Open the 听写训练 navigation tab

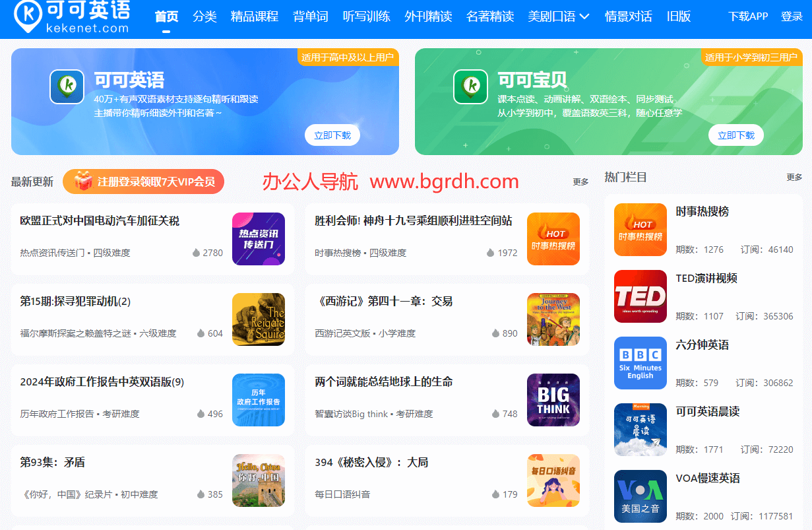(x=367, y=17)
